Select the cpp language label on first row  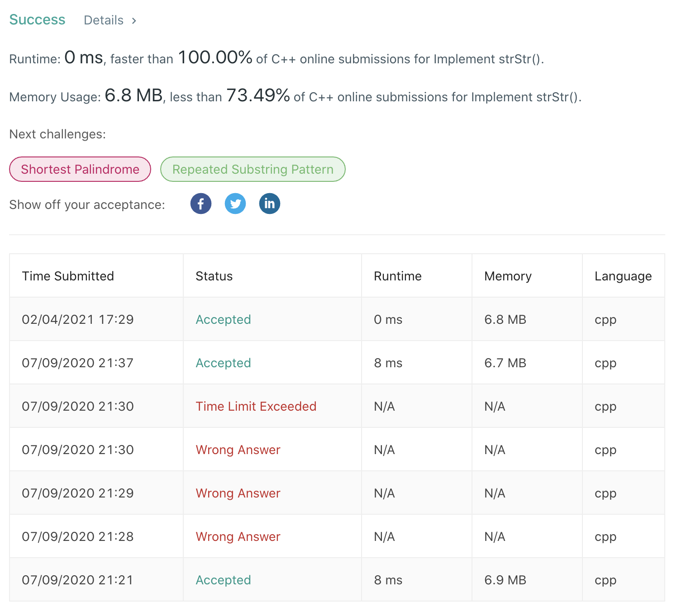pos(605,319)
